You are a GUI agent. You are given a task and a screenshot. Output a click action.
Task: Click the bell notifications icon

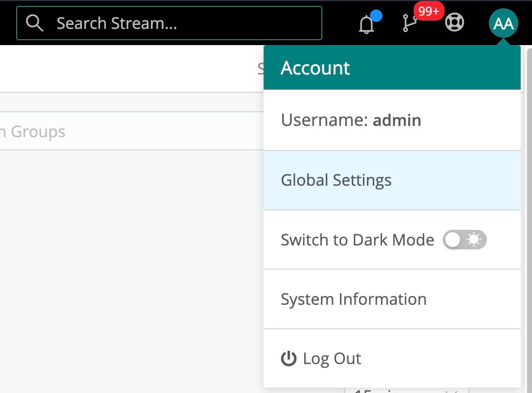tap(366, 25)
